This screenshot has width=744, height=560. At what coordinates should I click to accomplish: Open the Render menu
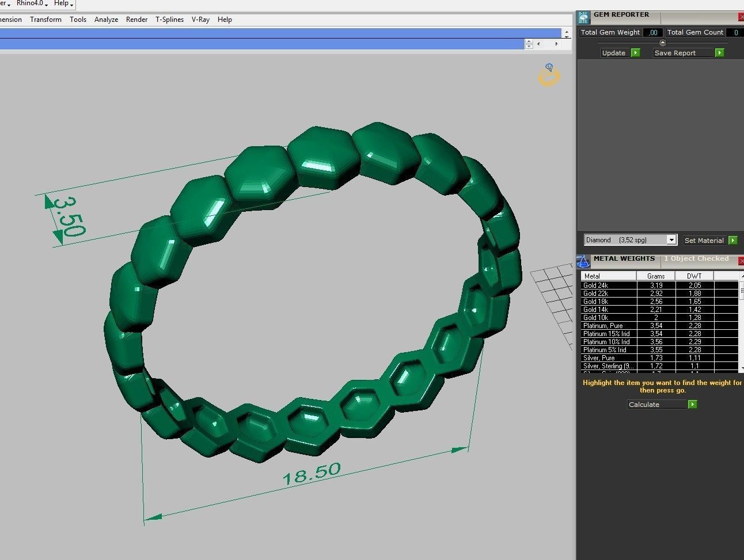(136, 20)
